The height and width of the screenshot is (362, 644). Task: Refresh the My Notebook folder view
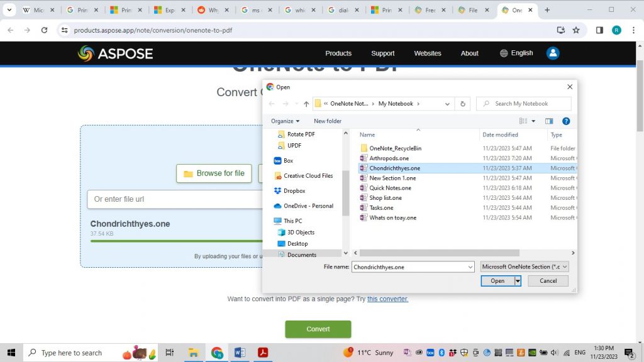tap(462, 103)
